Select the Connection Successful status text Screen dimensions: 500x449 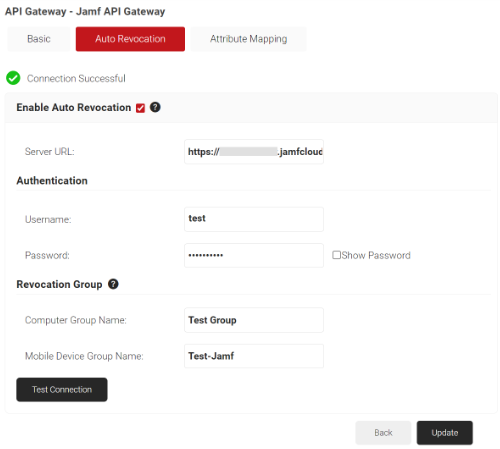(76, 78)
